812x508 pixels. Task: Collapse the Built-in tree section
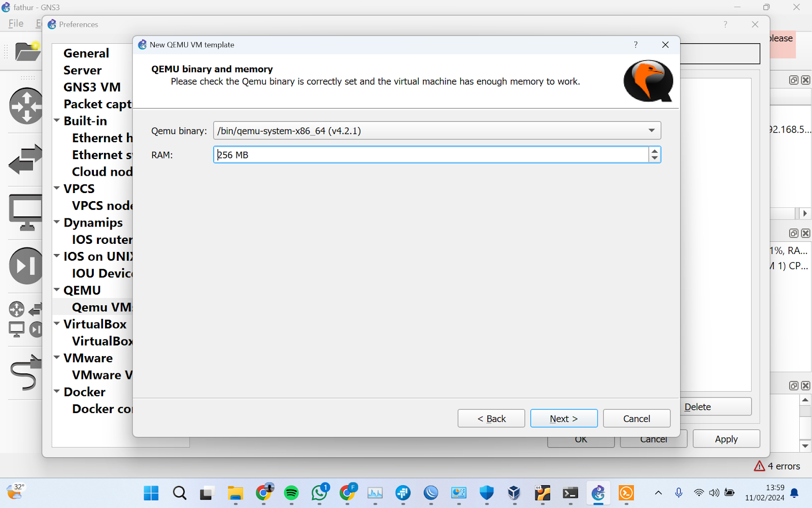[57, 121]
